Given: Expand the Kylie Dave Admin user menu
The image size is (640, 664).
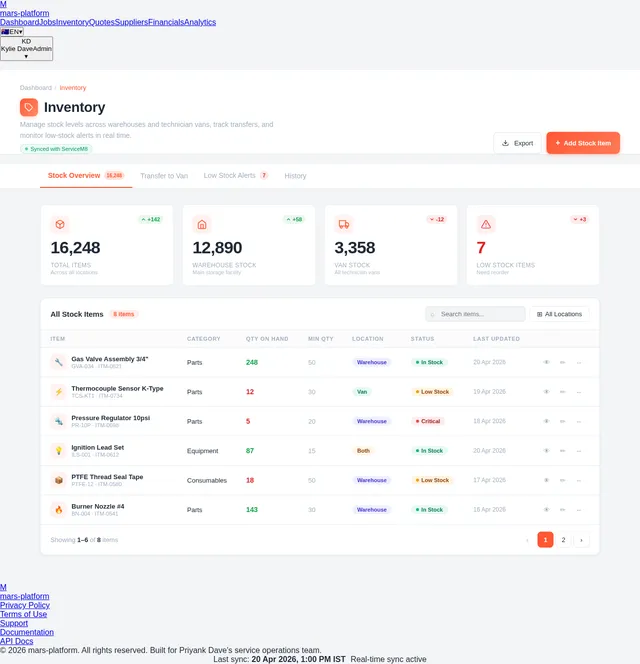Looking at the screenshot, I should 26,48.
